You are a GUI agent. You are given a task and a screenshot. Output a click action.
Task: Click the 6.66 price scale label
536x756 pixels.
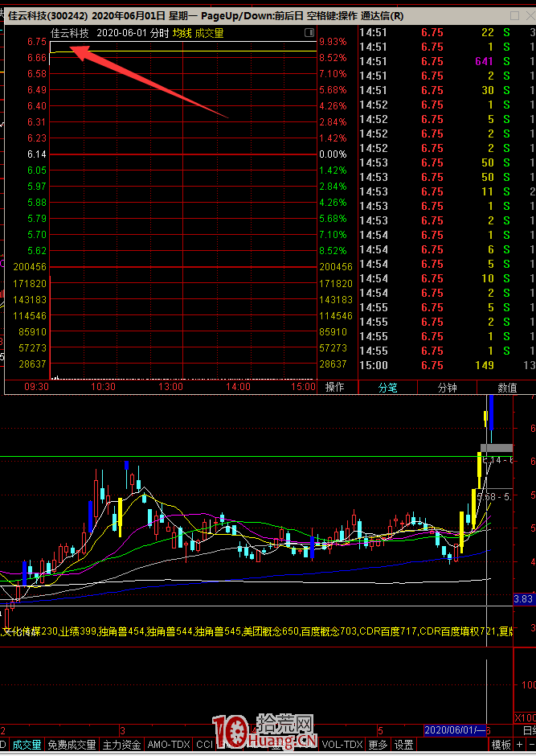tap(37, 58)
